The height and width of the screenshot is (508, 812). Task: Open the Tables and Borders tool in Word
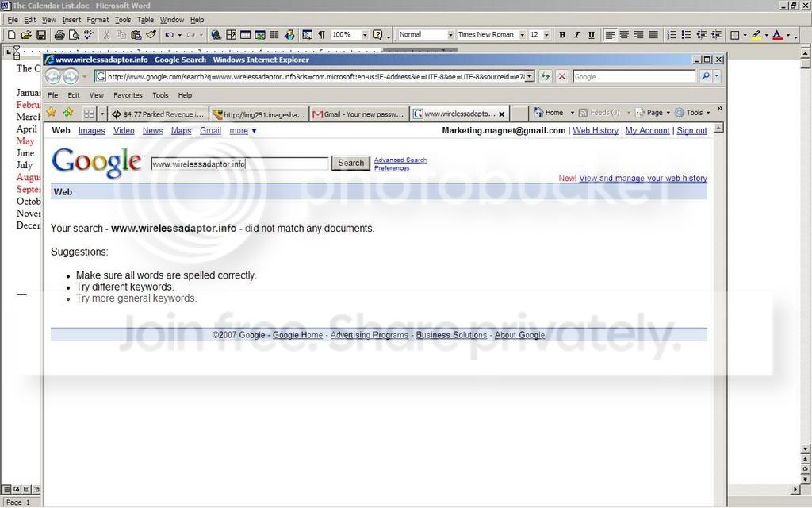coord(231,35)
